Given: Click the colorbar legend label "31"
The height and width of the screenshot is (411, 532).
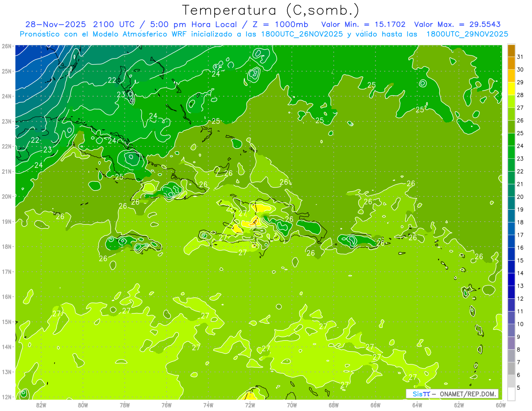Looking at the screenshot, I should pyautogui.click(x=520, y=57).
